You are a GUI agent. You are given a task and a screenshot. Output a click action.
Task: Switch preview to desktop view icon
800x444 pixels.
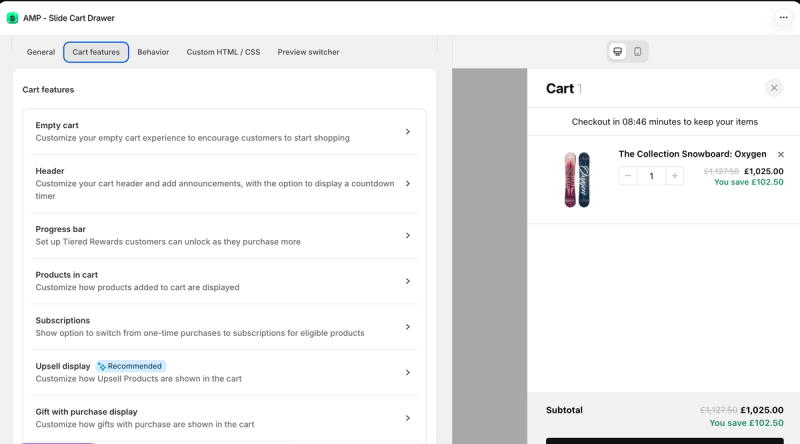click(x=617, y=52)
